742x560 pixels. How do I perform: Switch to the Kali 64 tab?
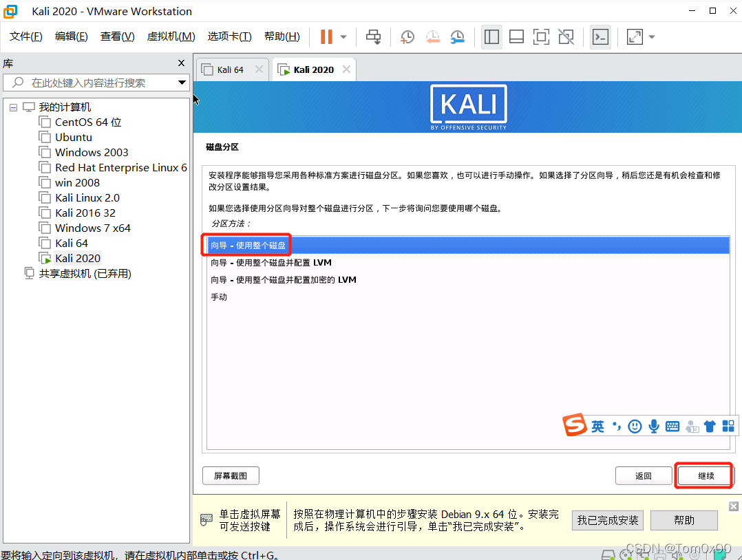click(230, 70)
